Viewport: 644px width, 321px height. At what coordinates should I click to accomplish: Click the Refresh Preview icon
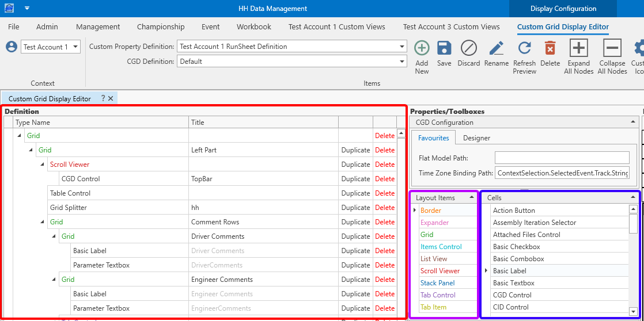coord(524,48)
